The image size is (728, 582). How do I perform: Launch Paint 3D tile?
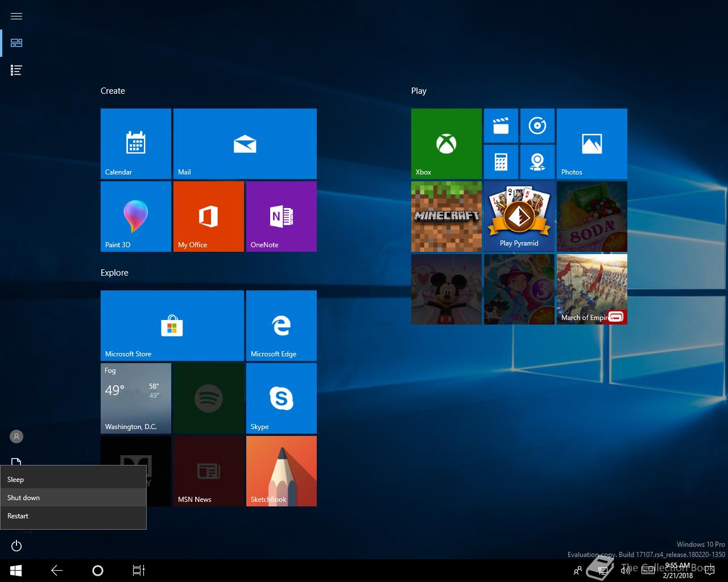[x=136, y=217]
